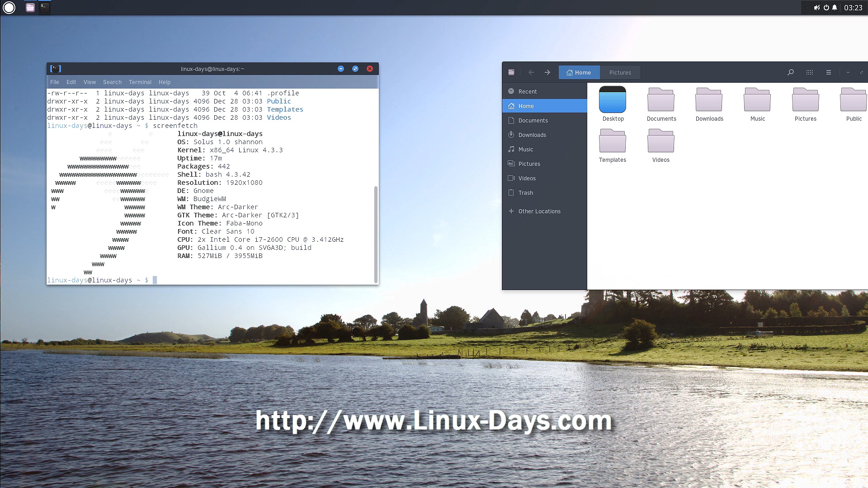Select Trash in the sidebar
The image size is (868, 488).
(525, 193)
